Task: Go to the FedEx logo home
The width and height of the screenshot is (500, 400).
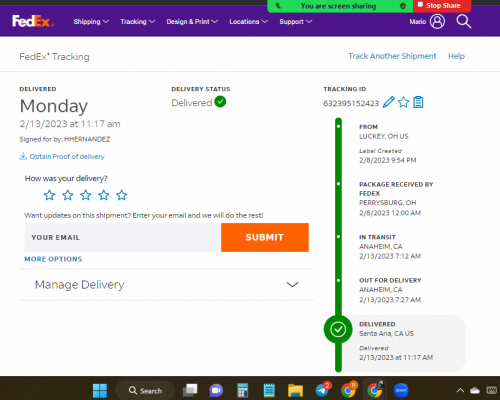Action: point(33,21)
